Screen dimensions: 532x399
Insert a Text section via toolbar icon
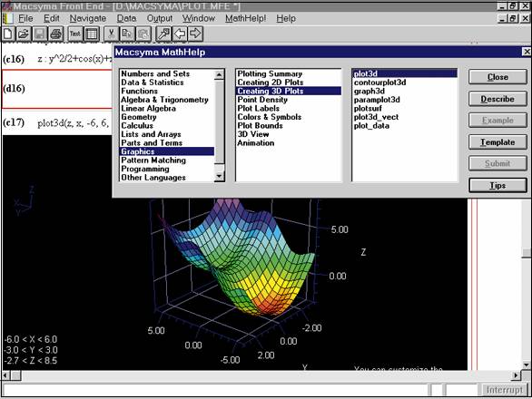click(x=75, y=34)
